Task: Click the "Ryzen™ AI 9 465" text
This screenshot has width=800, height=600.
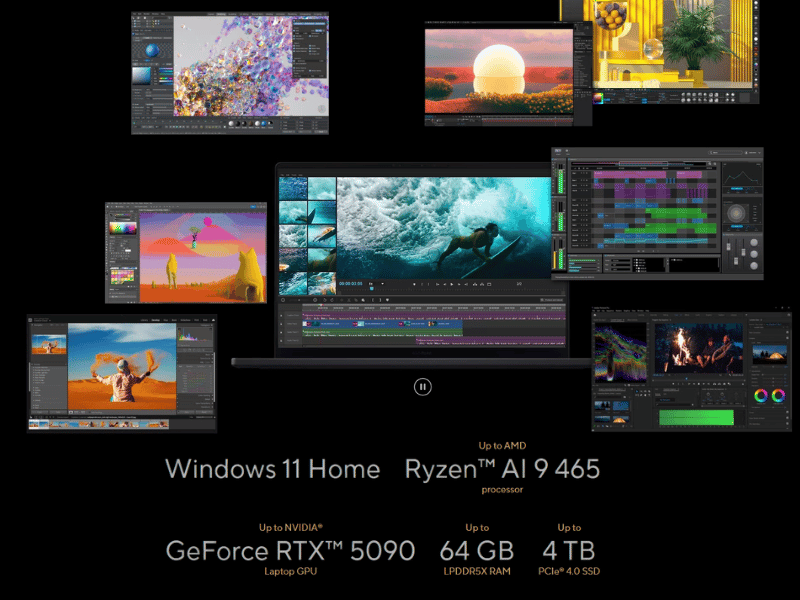Action: pos(502,469)
